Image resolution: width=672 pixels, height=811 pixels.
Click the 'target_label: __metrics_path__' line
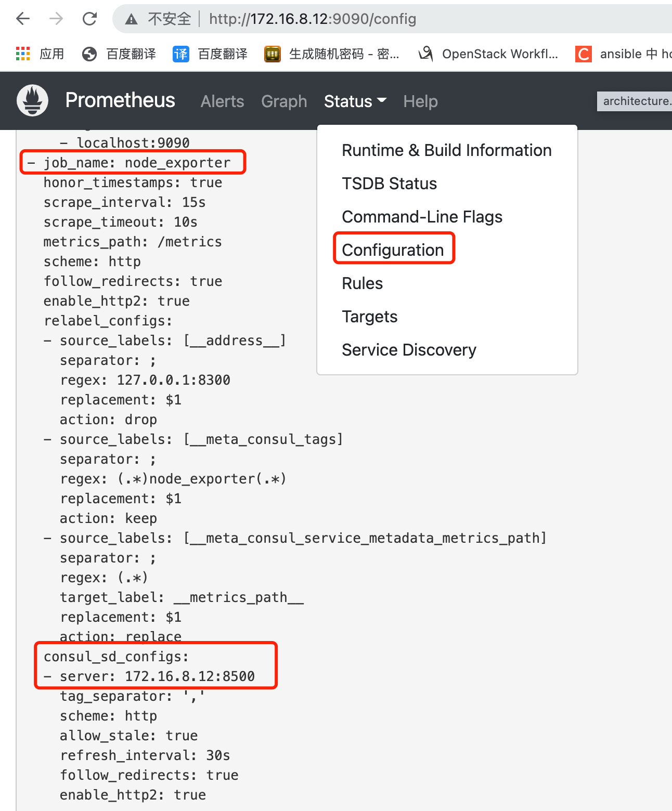pos(182,597)
